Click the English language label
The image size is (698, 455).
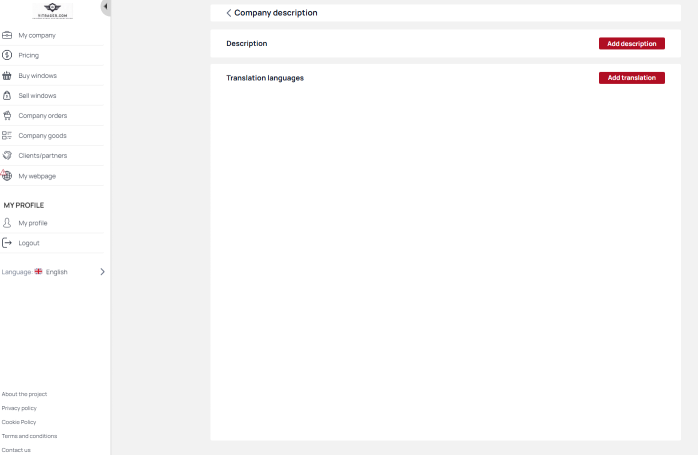click(57, 272)
